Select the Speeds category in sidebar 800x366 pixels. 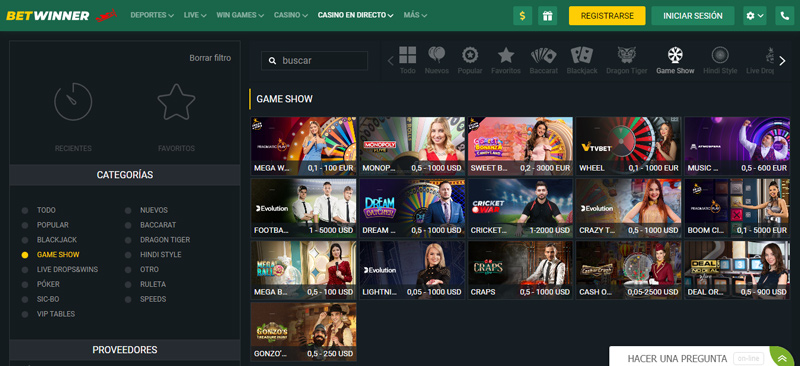click(x=153, y=299)
